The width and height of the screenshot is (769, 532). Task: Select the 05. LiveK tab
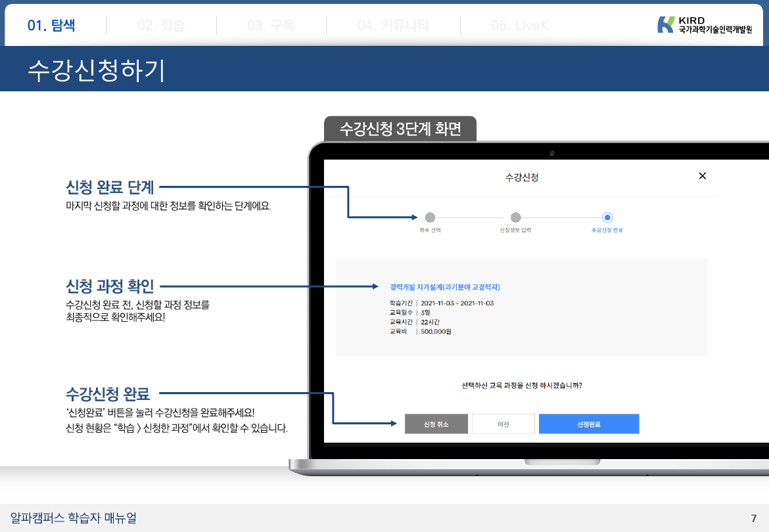520,26
